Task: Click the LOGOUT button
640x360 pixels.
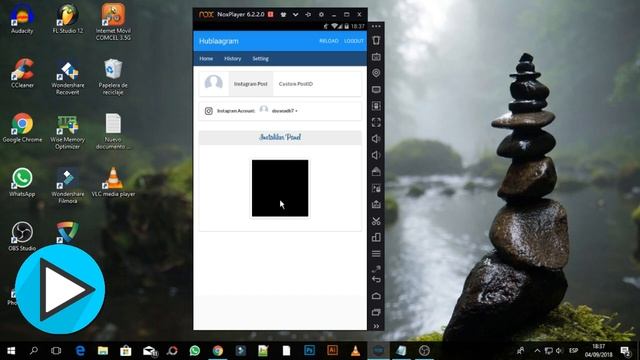Action: coord(354,41)
